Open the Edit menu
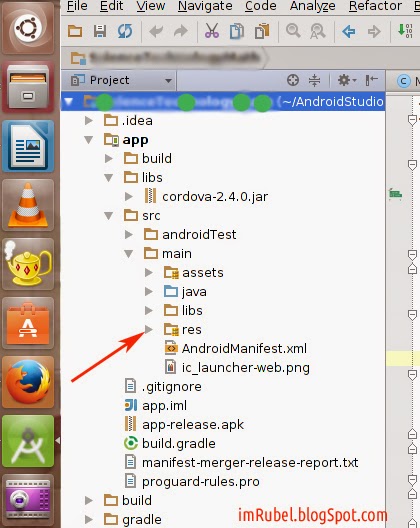 tap(111, 6)
